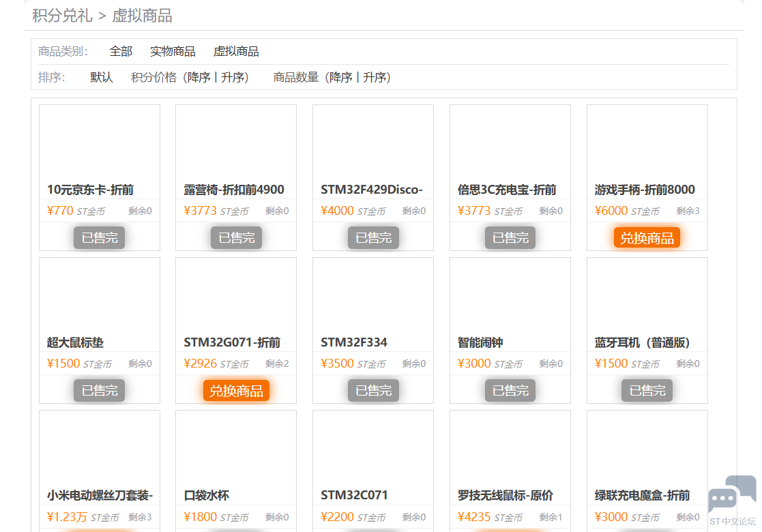Sort 商品数量 by 升序
This screenshot has width=762, height=532.
point(375,78)
